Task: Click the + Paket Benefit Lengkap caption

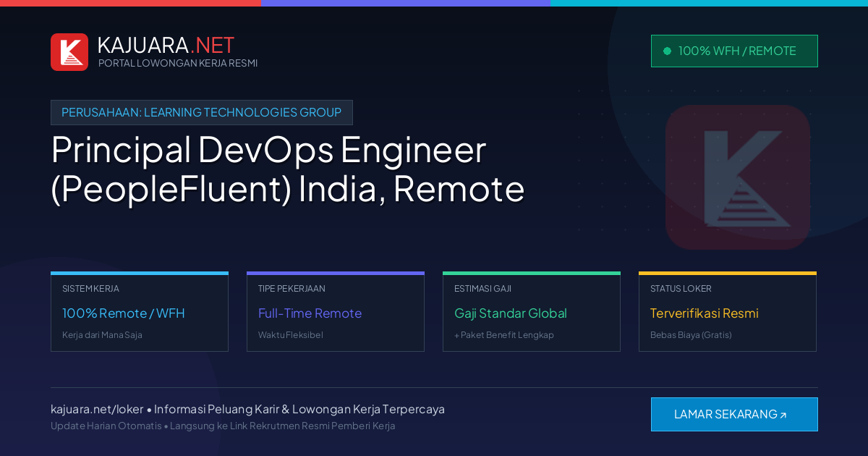Action: coord(504,335)
